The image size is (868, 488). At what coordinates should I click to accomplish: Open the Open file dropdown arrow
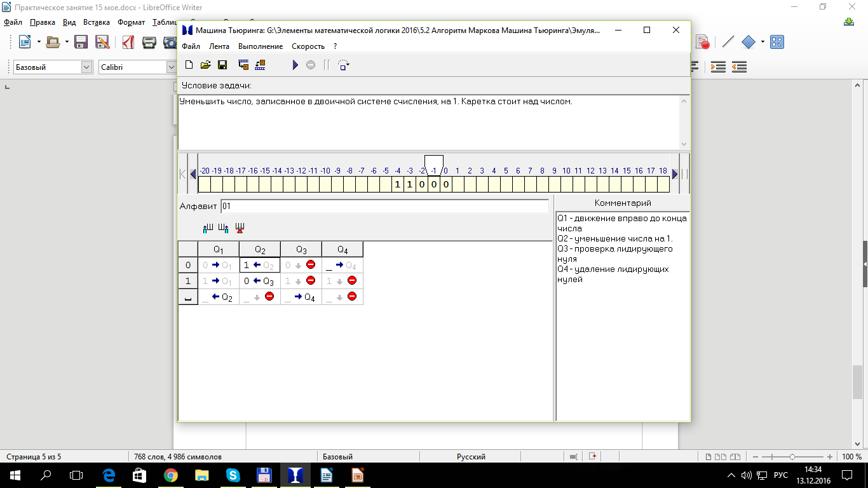(x=67, y=43)
